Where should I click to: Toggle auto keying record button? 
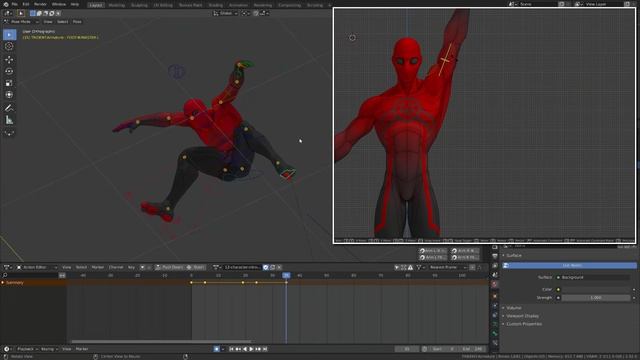pos(217,349)
